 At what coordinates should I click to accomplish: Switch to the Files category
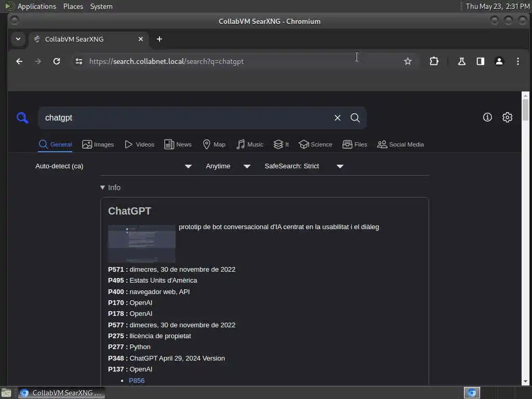point(355,144)
